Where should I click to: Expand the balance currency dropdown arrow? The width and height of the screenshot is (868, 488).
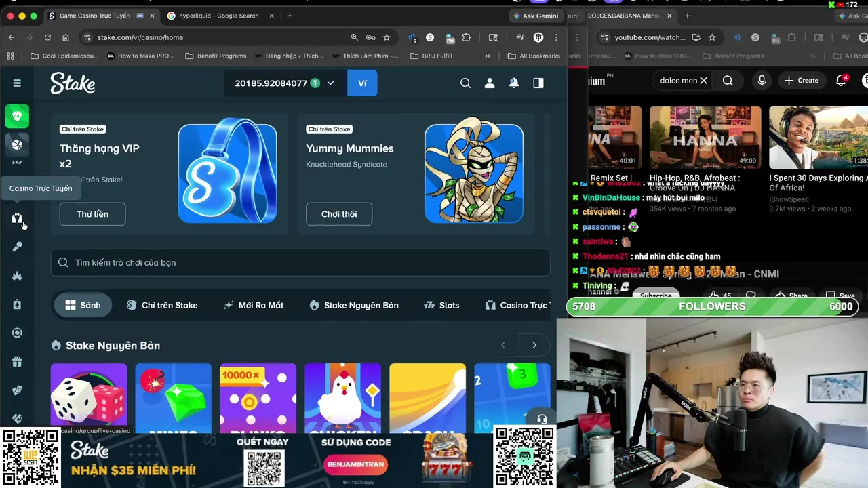point(330,83)
